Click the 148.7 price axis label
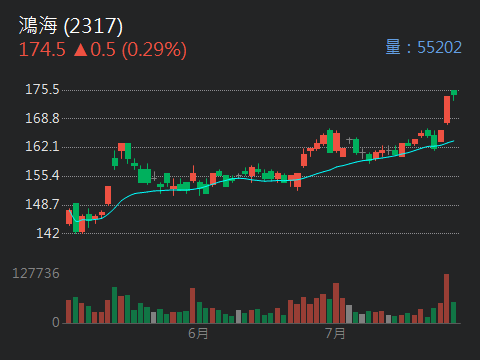480x360 pixels. tap(42, 204)
